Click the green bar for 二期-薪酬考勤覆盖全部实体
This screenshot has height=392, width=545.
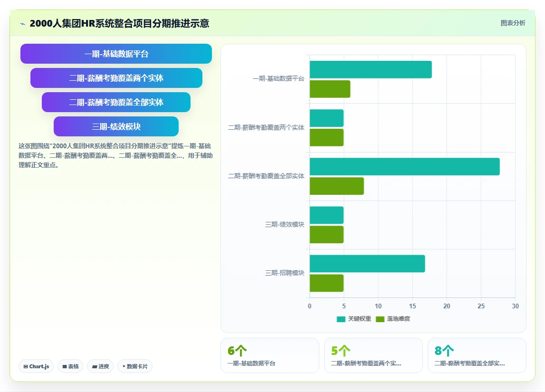(337, 186)
